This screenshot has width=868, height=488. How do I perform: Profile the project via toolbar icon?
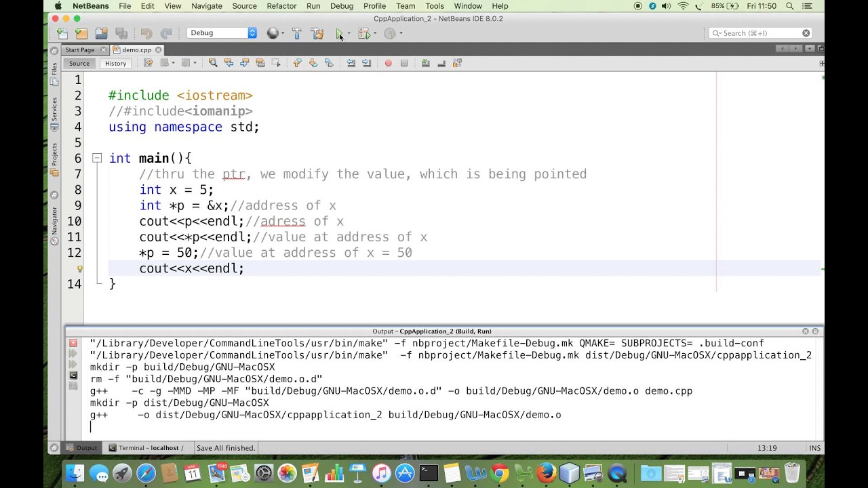[x=390, y=33]
